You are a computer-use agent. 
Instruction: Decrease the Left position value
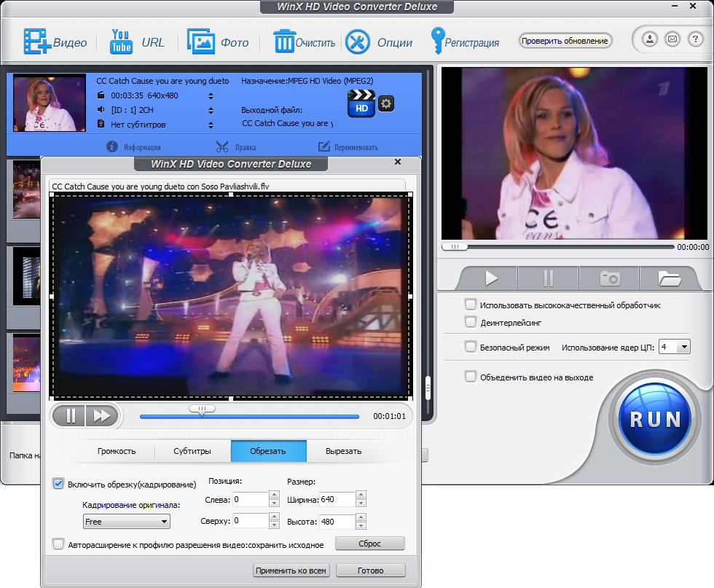point(274,503)
